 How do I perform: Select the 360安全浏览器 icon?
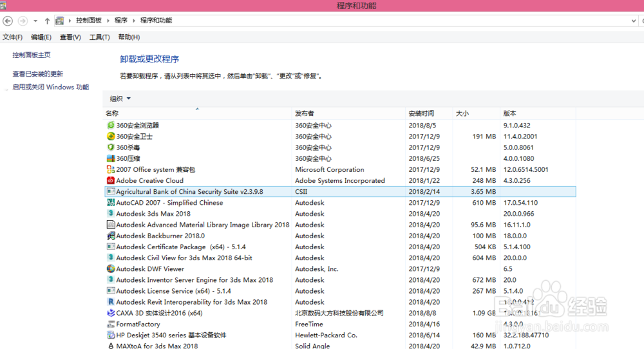pos(111,125)
